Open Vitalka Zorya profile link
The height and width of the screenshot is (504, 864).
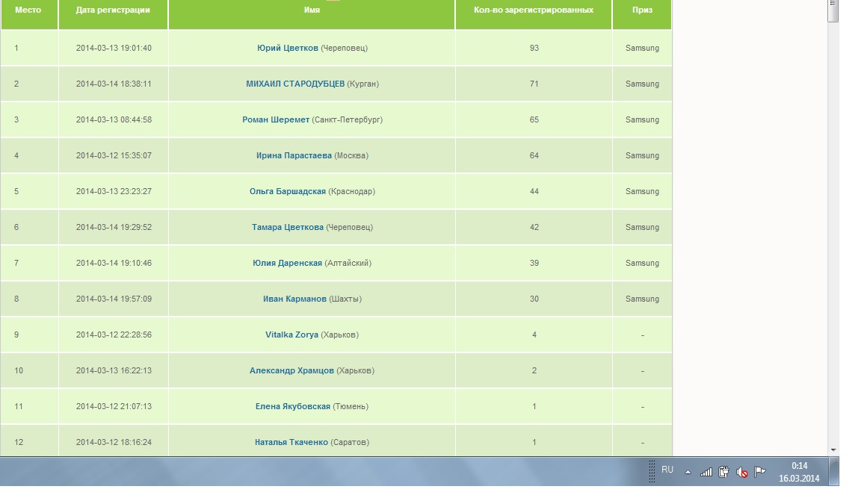tap(291, 334)
